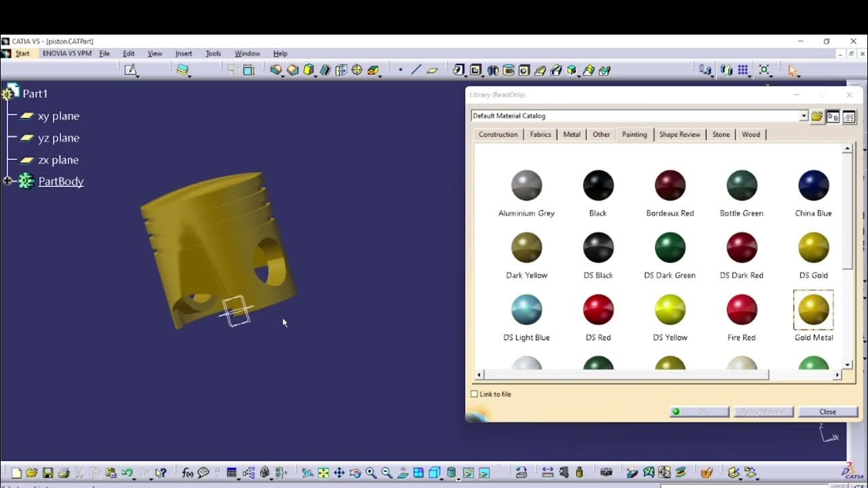Click the open catalog folder icon in Library
Image resolution: width=868 pixels, height=488 pixels.
pos(817,117)
